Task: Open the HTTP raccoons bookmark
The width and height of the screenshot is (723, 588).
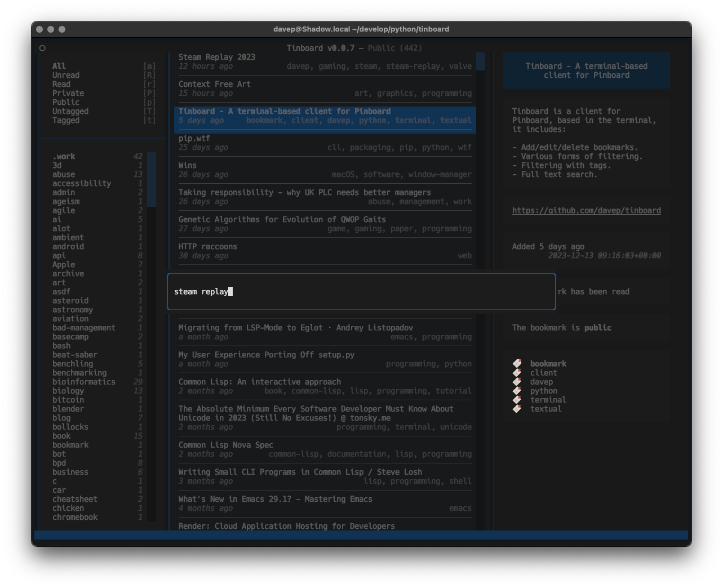Action: pos(207,246)
